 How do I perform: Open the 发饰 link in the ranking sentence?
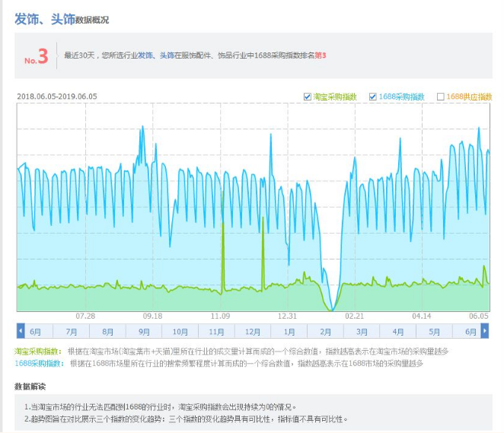click(145, 56)
